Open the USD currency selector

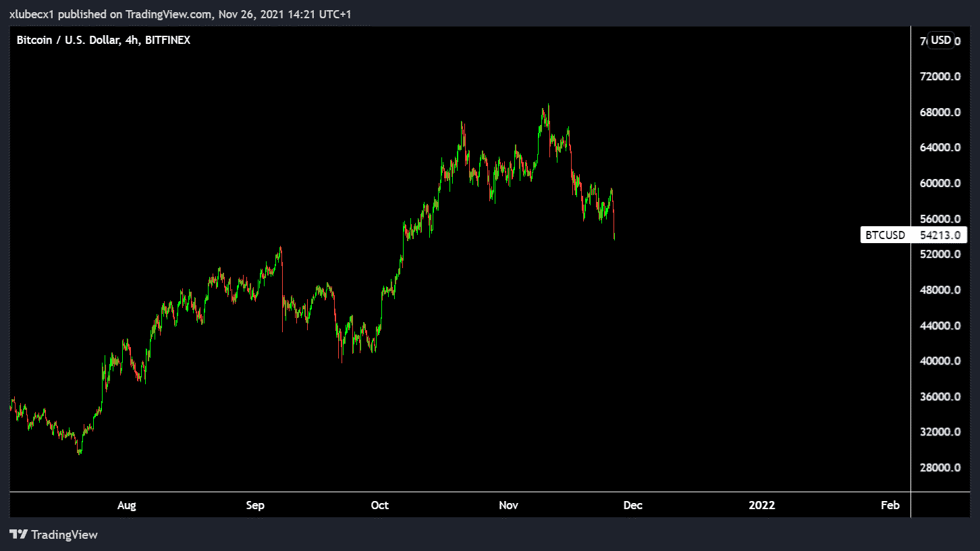(940, 41)
